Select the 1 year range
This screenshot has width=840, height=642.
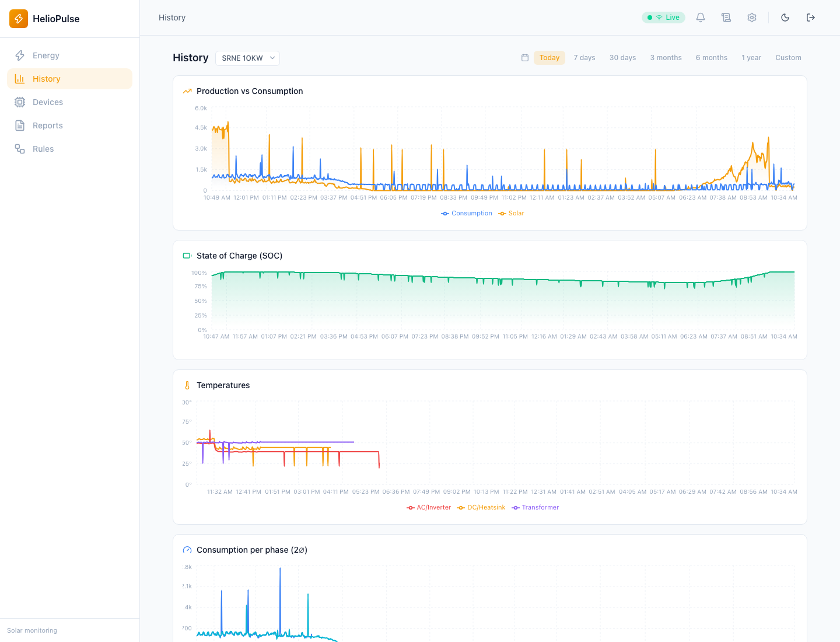[x=751, y=58]
